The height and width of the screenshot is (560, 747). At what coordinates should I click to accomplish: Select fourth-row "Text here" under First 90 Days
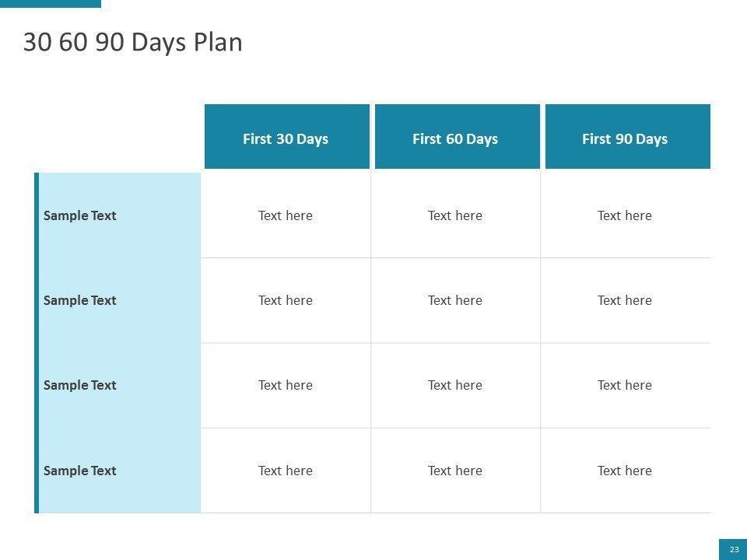click(x=625, y=471)
